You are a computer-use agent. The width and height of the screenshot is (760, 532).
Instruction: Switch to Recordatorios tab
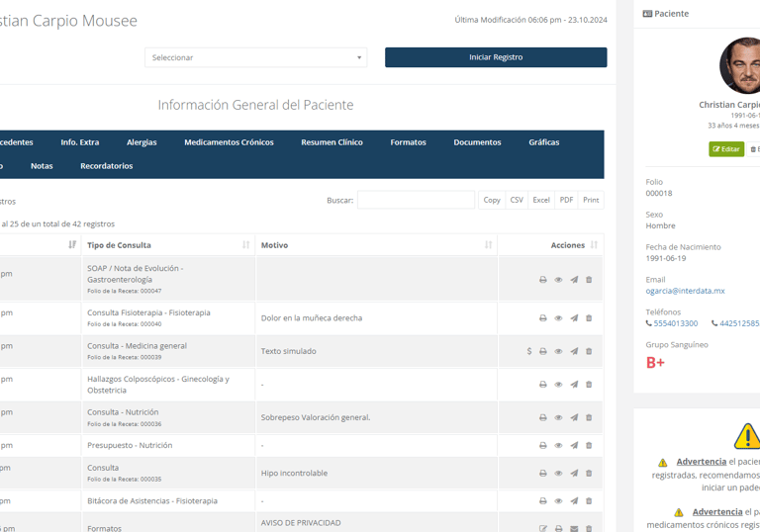point(107,166)
